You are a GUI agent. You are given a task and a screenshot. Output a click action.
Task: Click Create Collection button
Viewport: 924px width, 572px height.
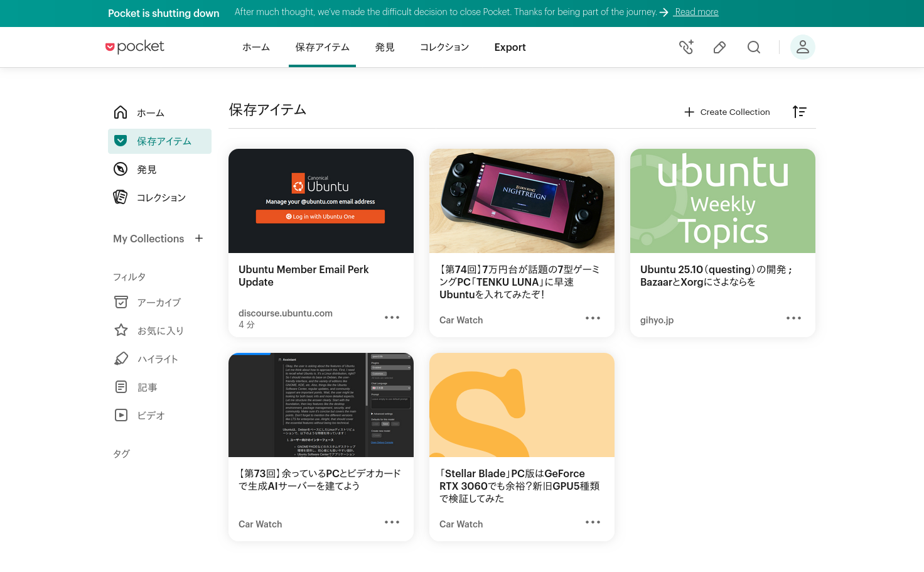pos(727,112)
